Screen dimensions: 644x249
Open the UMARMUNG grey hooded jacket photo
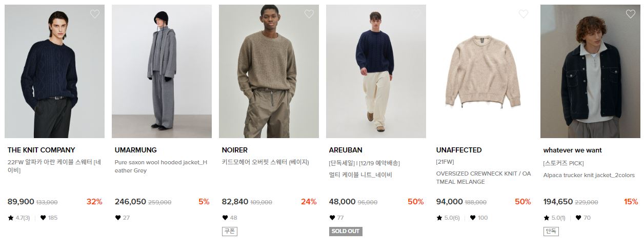click(162, 71)
